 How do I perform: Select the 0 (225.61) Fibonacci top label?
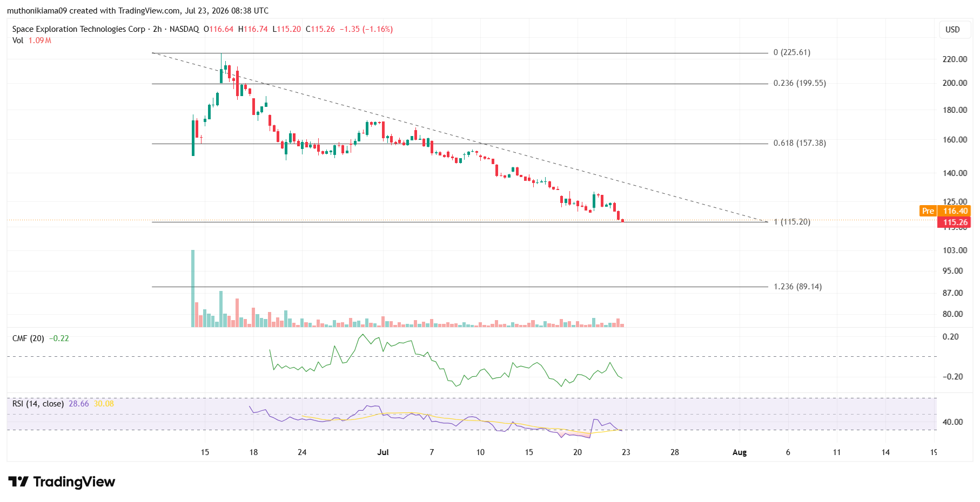pyautogui.click(x=792, y=52)
